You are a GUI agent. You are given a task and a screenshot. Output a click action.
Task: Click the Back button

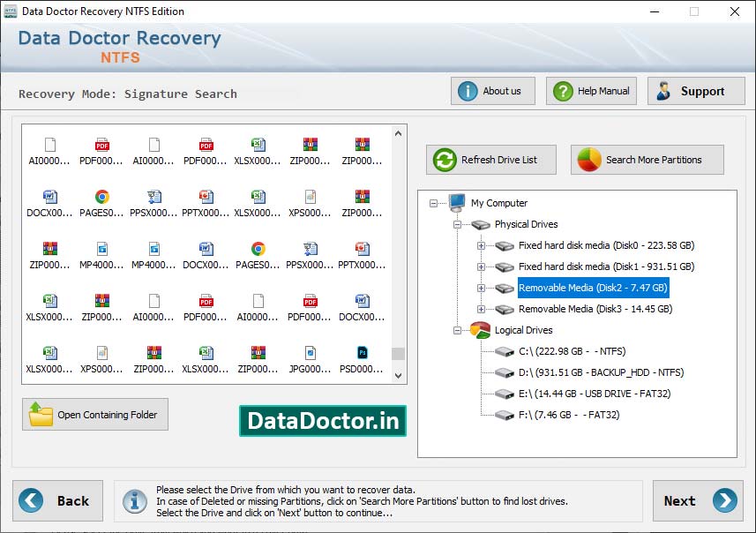coord(58,500)
